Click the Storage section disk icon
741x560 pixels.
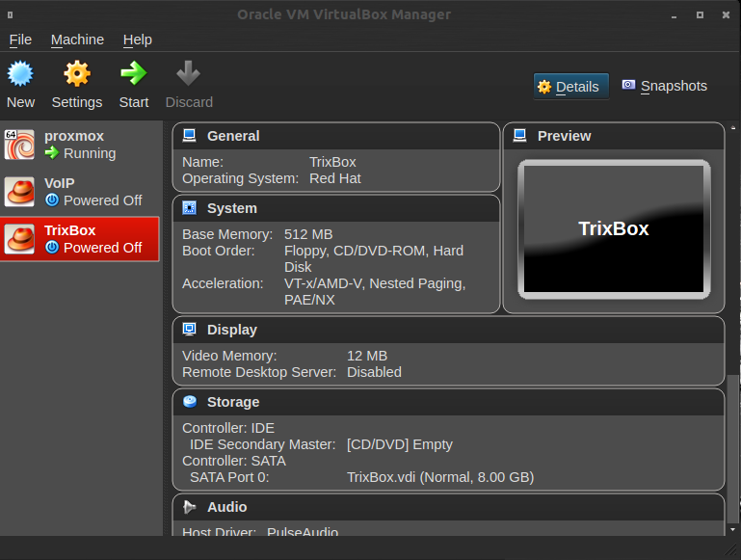[x=190, y=401]
